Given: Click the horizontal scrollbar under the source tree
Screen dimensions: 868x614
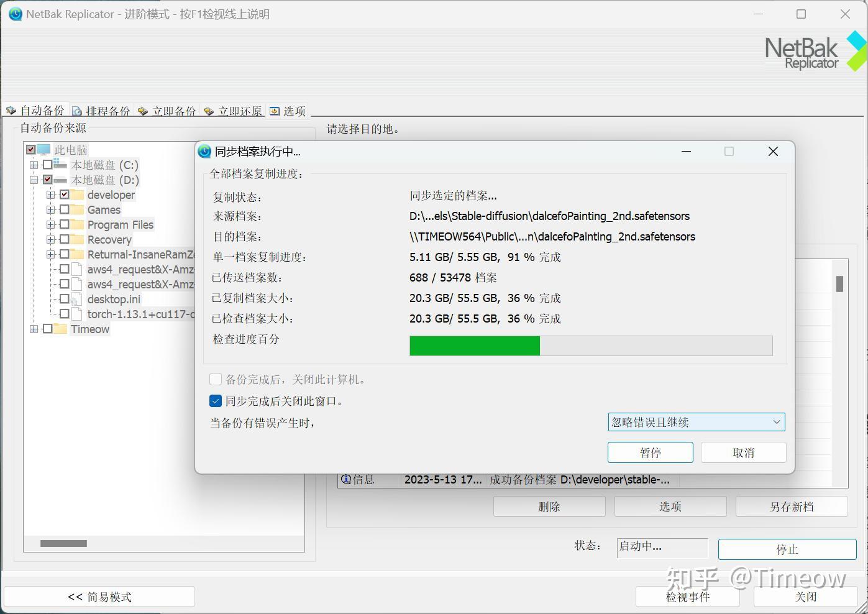Looking at the screenshot, I should pos(63,543).
